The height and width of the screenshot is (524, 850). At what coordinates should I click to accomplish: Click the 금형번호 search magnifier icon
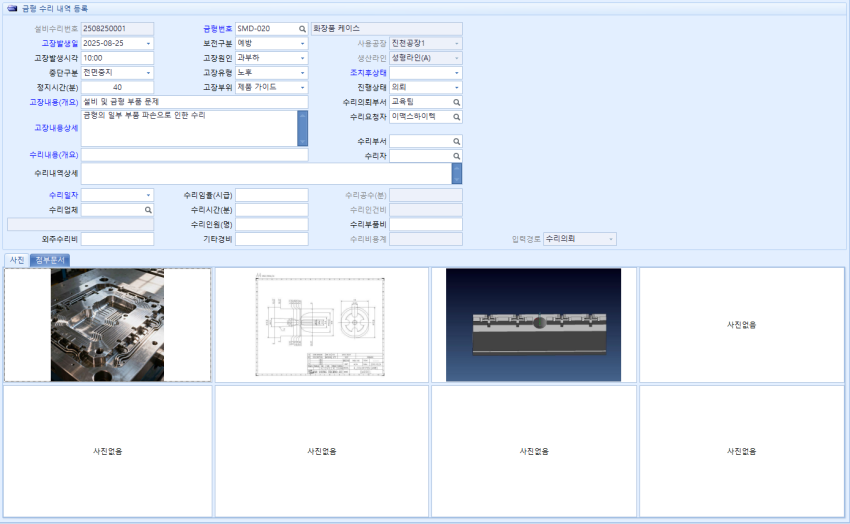click(x=302, y=29)
